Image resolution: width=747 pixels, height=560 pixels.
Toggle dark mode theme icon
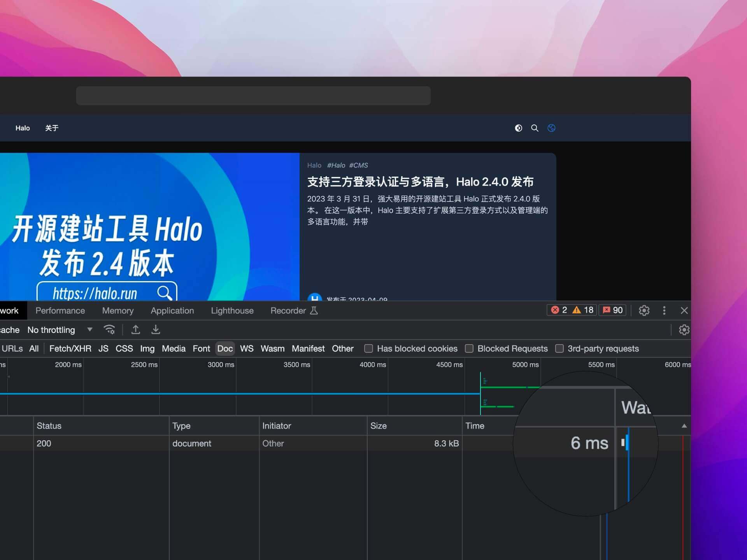click(x=518, y=128)
